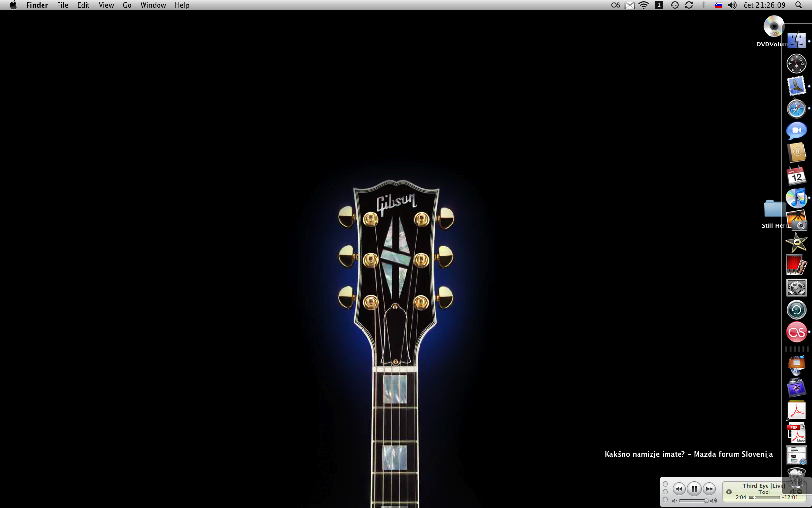Click the Dock separator handle
812x508 pixels.
point(797,349)
